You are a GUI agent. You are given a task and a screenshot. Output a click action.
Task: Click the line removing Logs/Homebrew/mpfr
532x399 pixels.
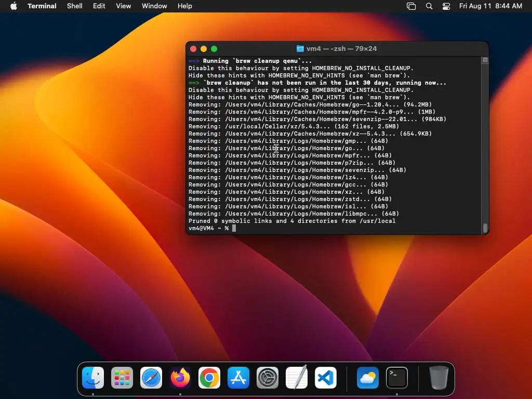coord(290,156)
